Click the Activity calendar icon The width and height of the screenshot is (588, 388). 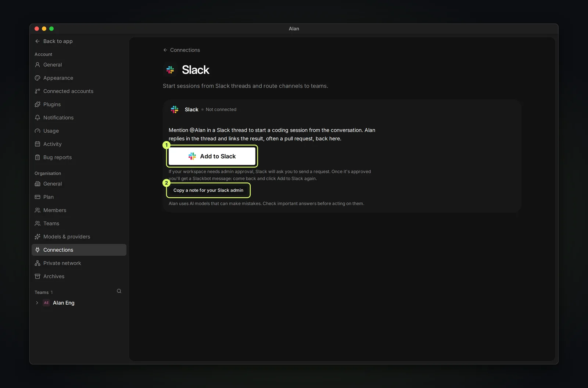[37, 144]
